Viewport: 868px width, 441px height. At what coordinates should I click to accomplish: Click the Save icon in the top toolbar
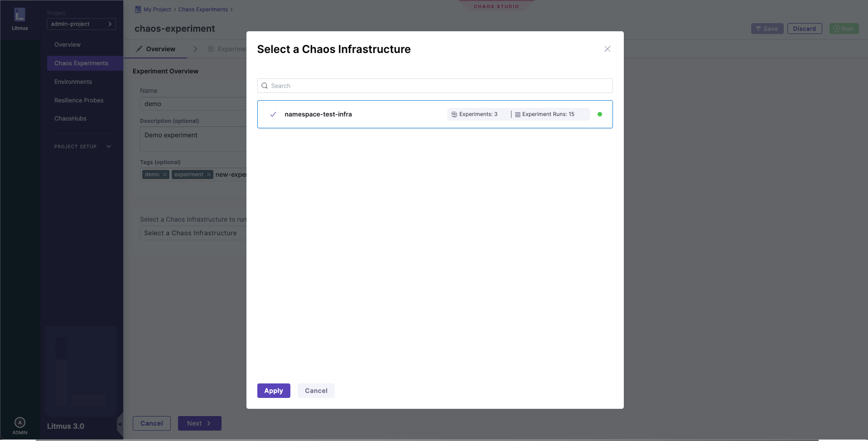758,28
